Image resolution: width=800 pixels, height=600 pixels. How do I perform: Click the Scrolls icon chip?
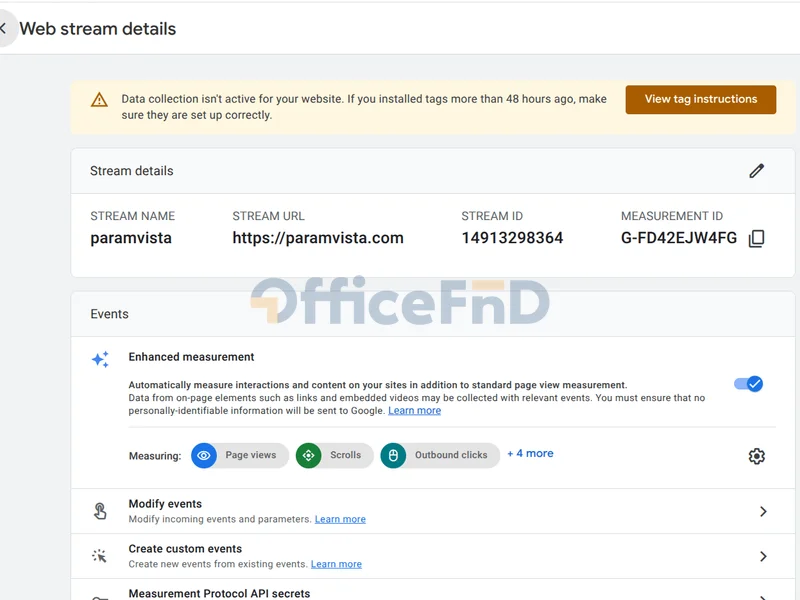click(x=309, y=456)
